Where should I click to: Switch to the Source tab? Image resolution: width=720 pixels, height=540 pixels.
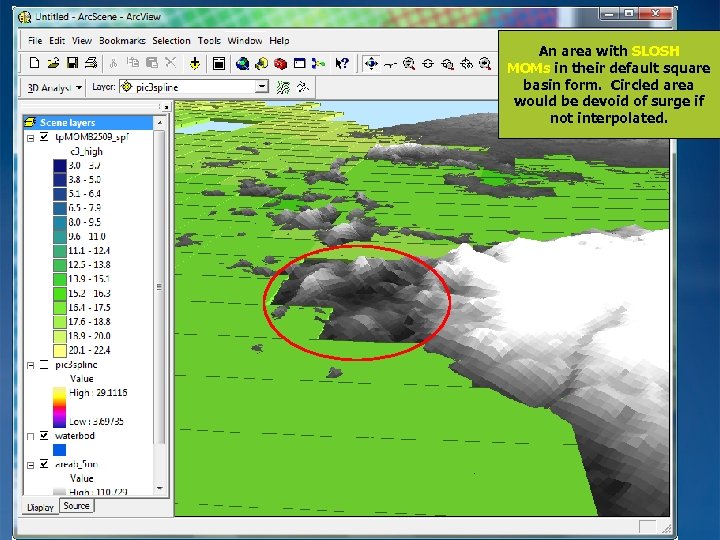point(76,506)
